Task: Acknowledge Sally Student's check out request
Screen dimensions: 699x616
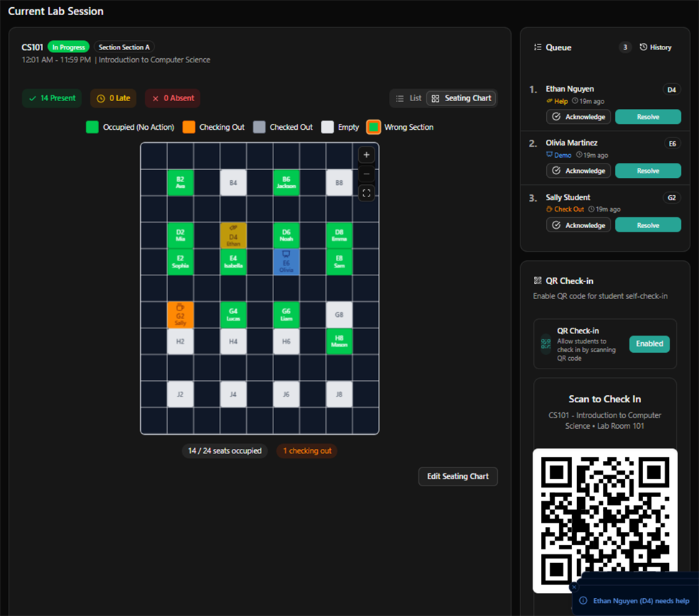Action: point(578,225)
